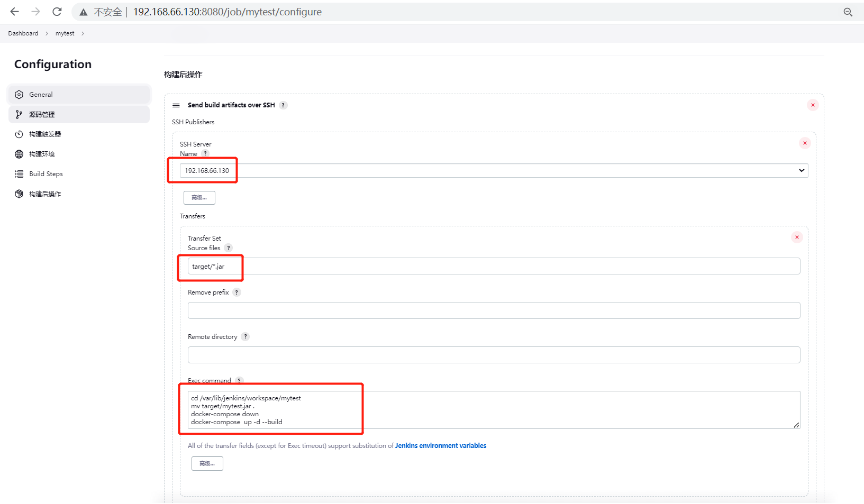Click the drag handle beside Send build artifacts
This screenshot has height=504, width=864.
[176, 105]
